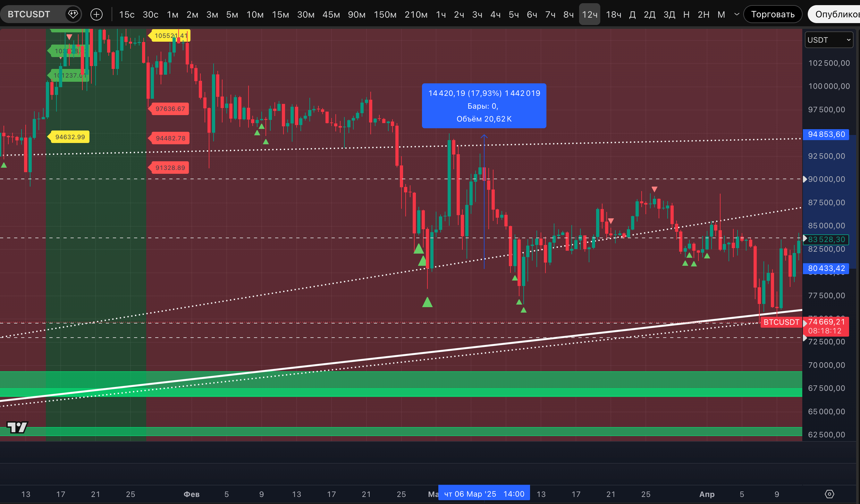Viewport: 860px width, 504px height.
Task: Click the yellow 94632.99 price tag
Action: tap(70, 137)
